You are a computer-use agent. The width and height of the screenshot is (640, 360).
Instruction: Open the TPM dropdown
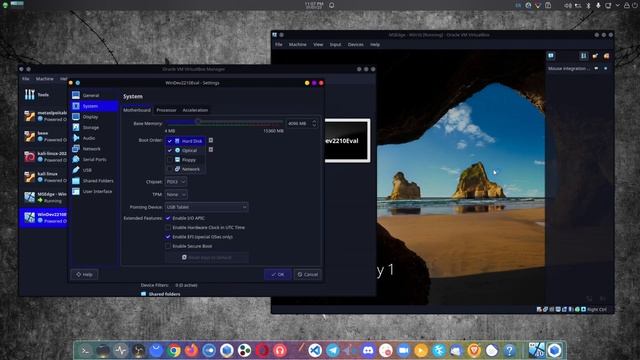[176, 195]
